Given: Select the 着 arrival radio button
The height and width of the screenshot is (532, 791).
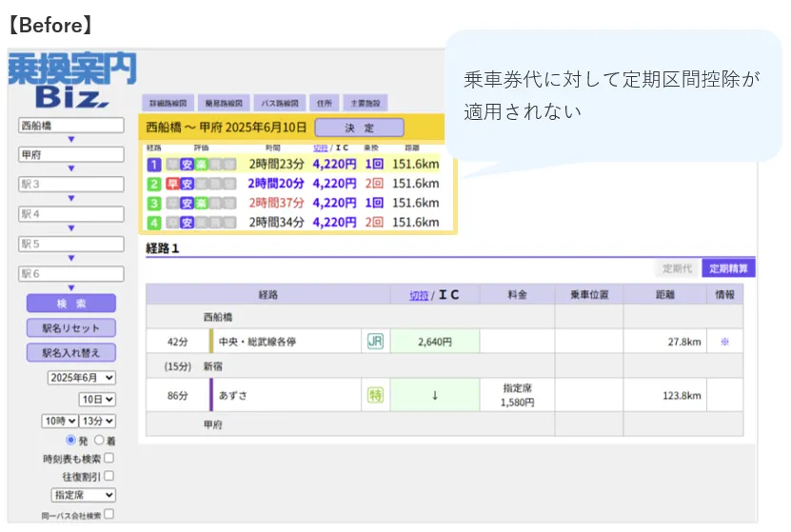Looking at the screenshot, I should click(99, 440).
